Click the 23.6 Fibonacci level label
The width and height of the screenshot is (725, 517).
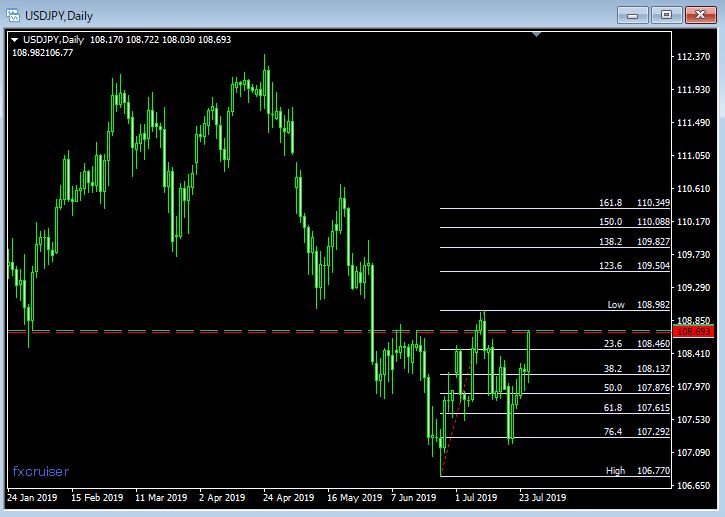coord(613,344)
